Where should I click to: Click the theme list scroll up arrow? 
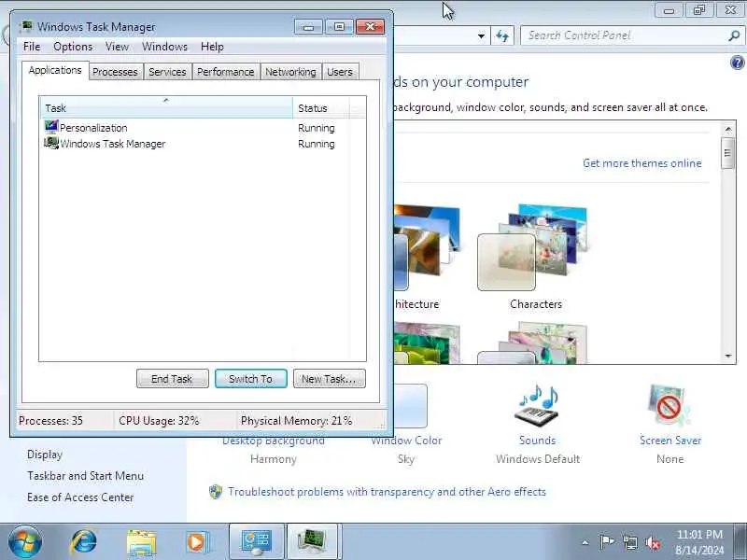pos(728,129)
